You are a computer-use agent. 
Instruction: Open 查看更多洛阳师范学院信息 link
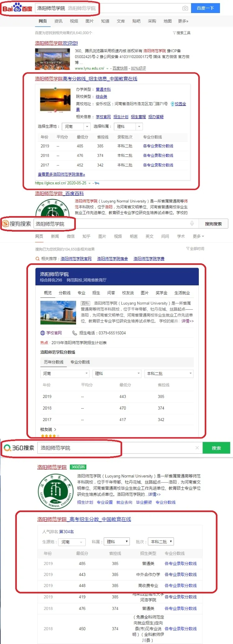pyautogui.click(x=62, y=175)
